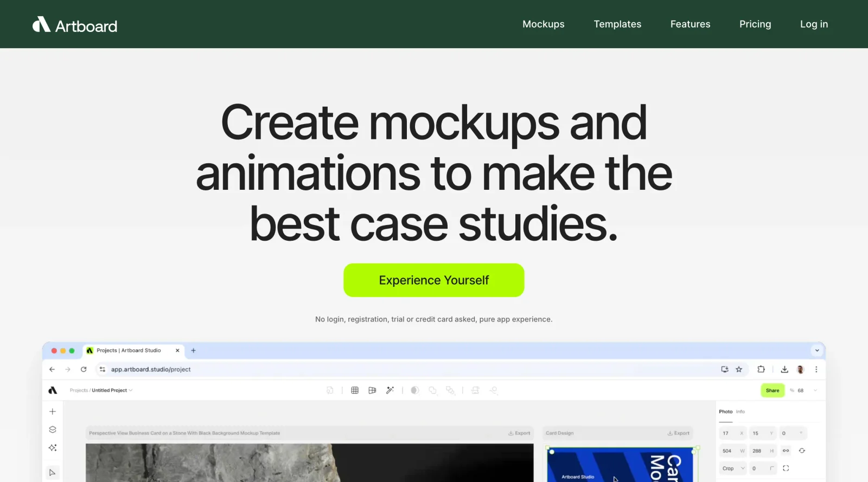
Task: Reload the page with refresh icon
Action: point(84,369)
